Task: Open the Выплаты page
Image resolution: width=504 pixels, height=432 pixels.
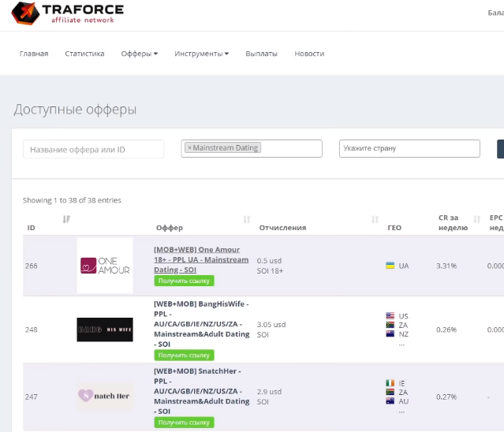Action: click(261, 54)
